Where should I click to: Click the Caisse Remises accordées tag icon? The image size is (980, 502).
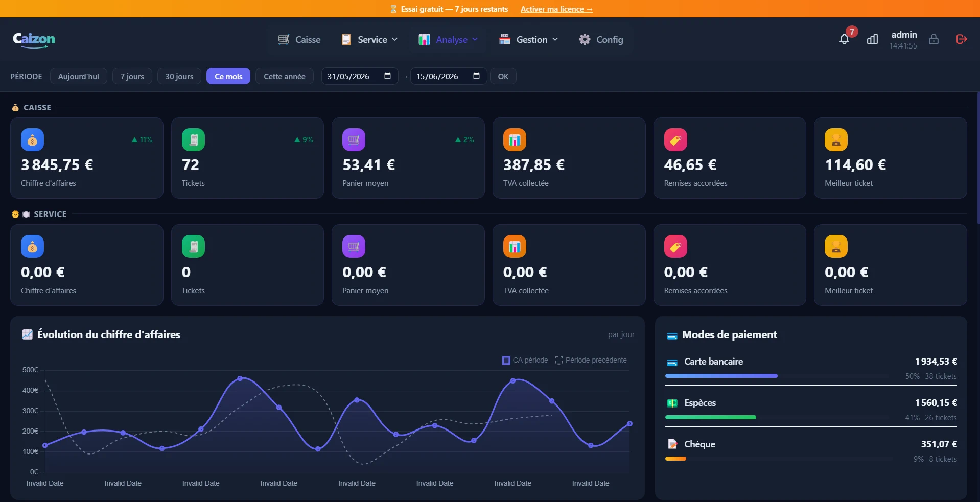(675, 139)
